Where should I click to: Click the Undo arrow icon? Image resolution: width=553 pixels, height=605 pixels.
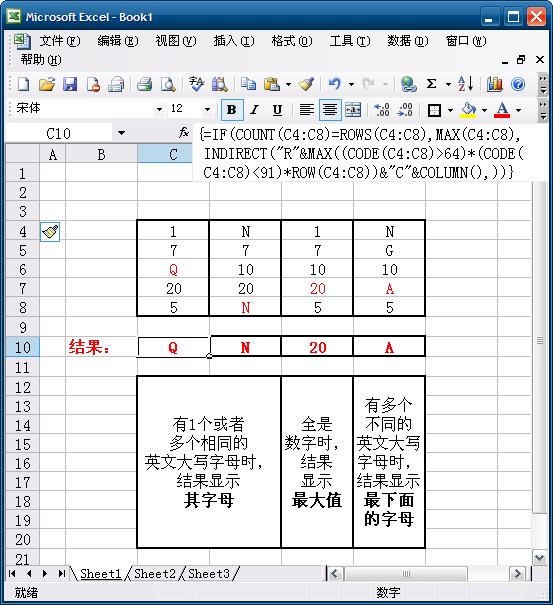pyautogui.click(x=335, y=84)
